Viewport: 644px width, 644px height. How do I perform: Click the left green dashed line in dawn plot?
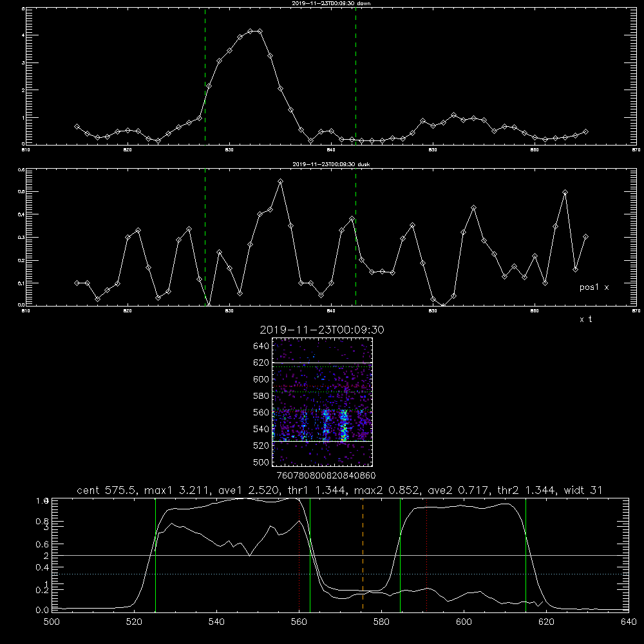point(205,76)
